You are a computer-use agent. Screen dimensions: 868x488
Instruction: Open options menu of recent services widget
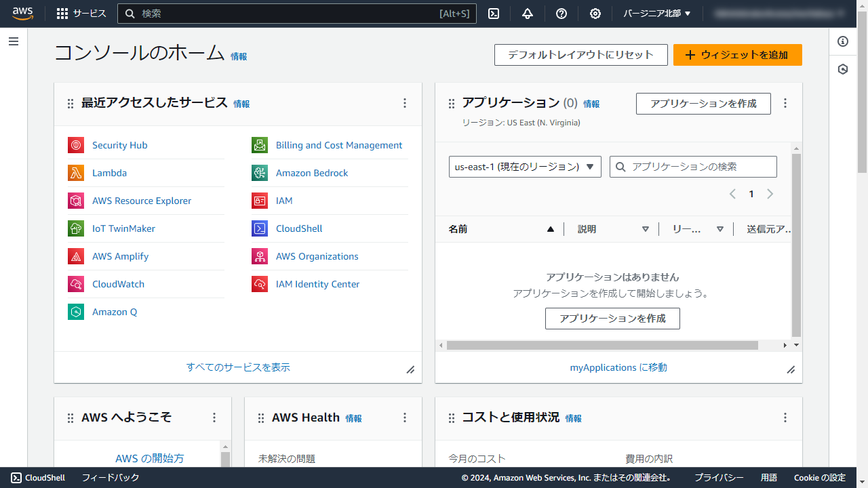pyautogui.click(x=405, y=103)
